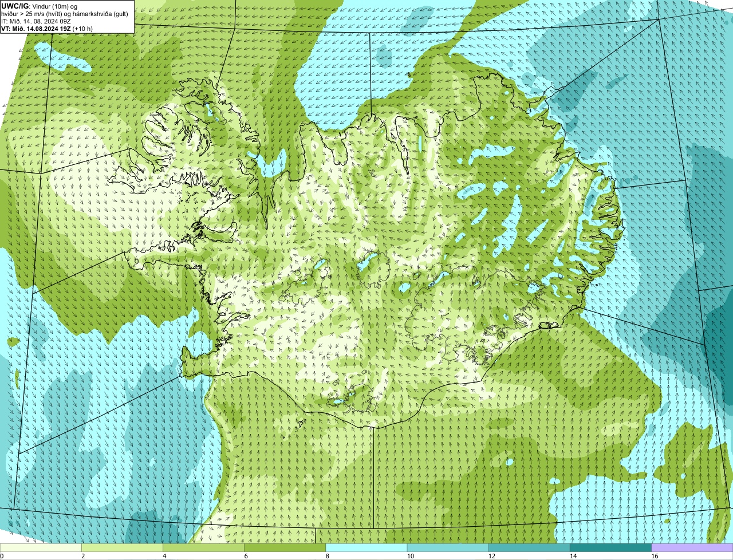Click the dark teal 14–16 m/s legend swatch

point(610,547)
